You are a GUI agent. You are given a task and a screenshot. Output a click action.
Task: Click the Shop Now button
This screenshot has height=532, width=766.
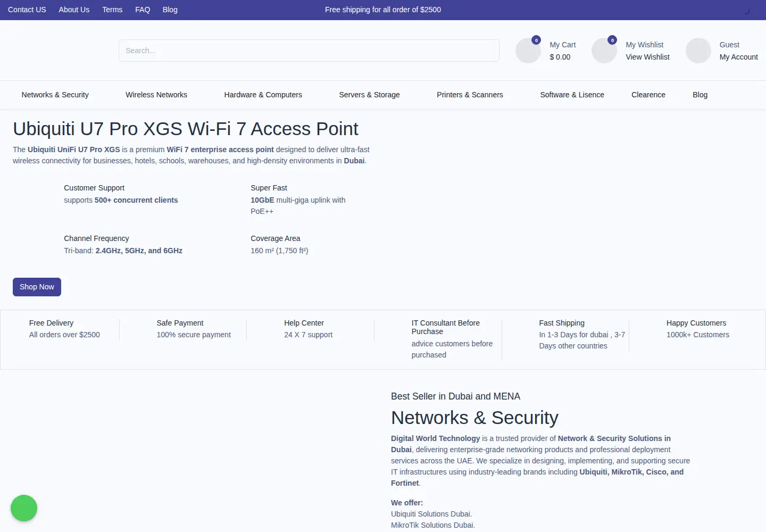(x=37, y=287)
